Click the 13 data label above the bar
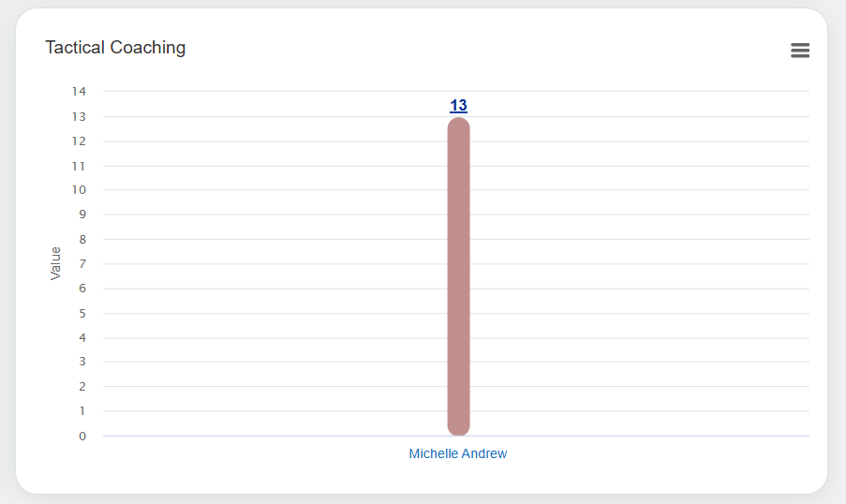 (x=458, y=106)
